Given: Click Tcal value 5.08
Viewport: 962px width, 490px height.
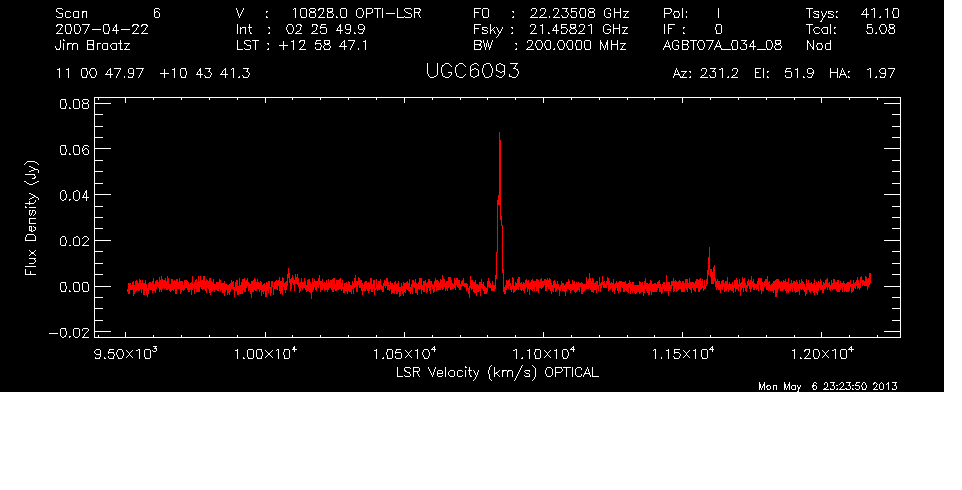Looking at the screenshot, I should click(x=880, y=29).
